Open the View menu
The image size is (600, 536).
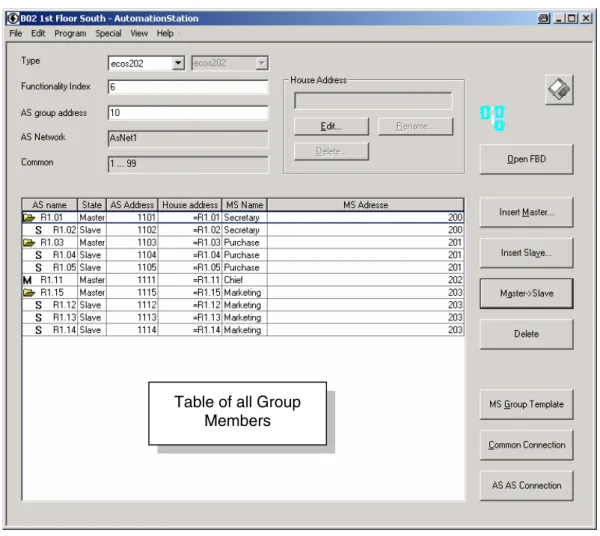click(139, 33)
